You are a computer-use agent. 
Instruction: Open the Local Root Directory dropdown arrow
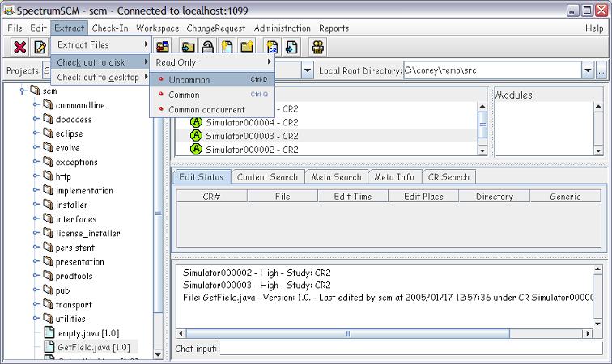pyautogui.click(x=588, y=70)
